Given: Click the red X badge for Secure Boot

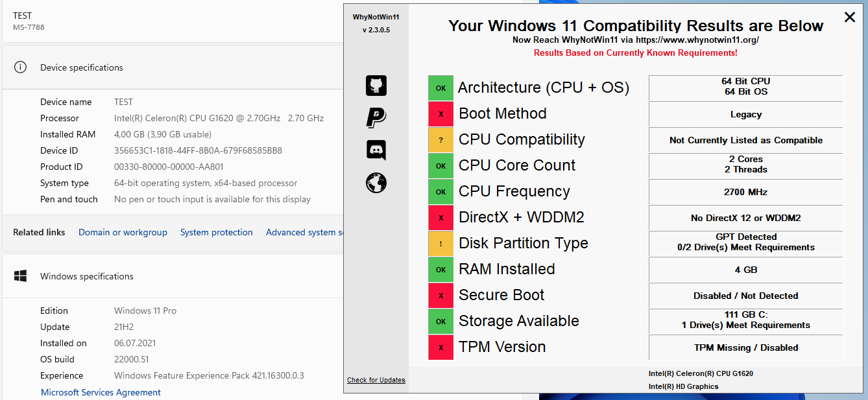Looking at the screenshot, I should [441, 295].
